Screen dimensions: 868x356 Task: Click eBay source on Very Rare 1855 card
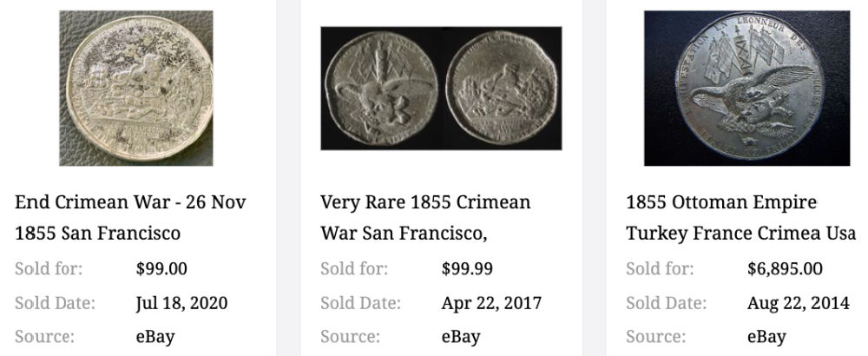tap(461, 337)
